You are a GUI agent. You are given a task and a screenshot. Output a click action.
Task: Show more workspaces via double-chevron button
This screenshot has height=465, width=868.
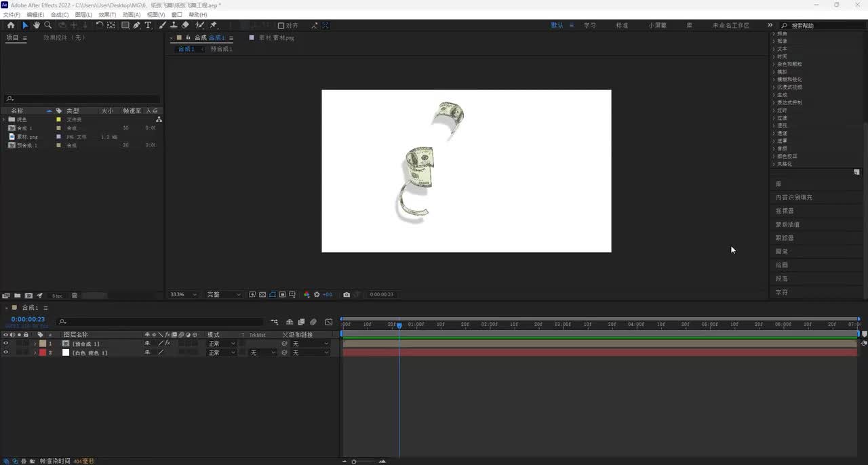tap(770, 25)
